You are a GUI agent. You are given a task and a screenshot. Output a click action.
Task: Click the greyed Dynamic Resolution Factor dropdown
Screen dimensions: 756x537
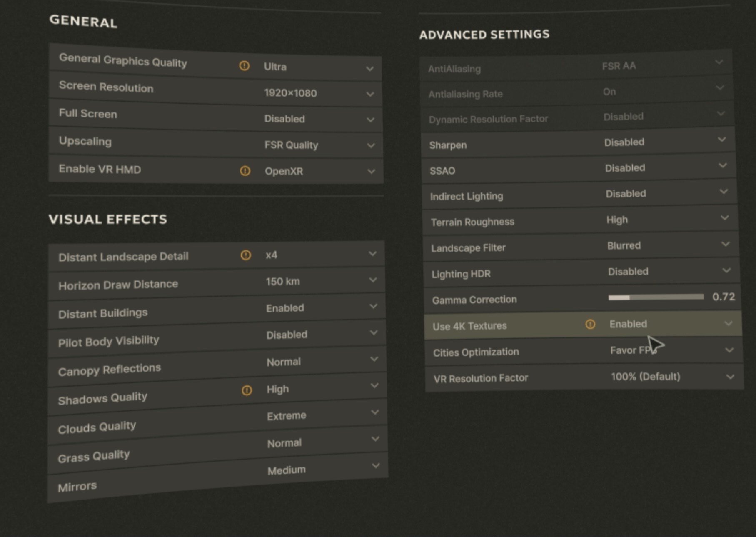pos(665,116)
